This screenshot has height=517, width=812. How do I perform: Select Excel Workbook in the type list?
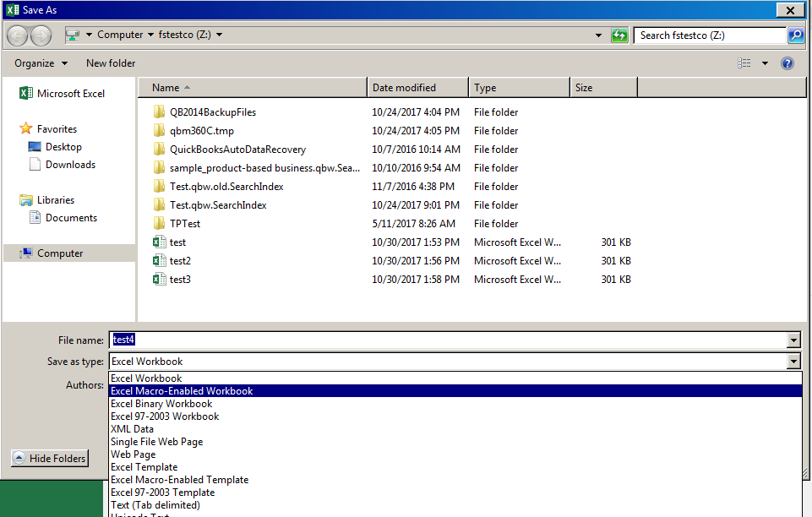click(455, 378)
